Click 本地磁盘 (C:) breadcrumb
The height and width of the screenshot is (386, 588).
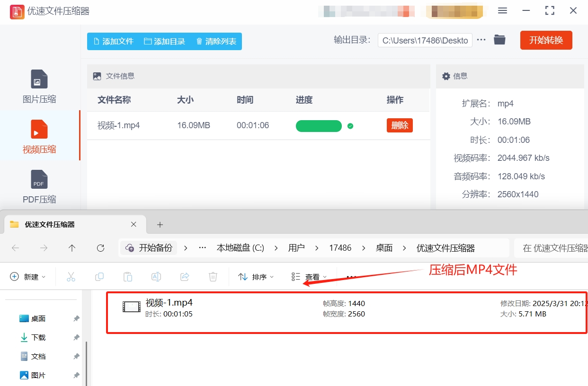[x=241, y=248]
